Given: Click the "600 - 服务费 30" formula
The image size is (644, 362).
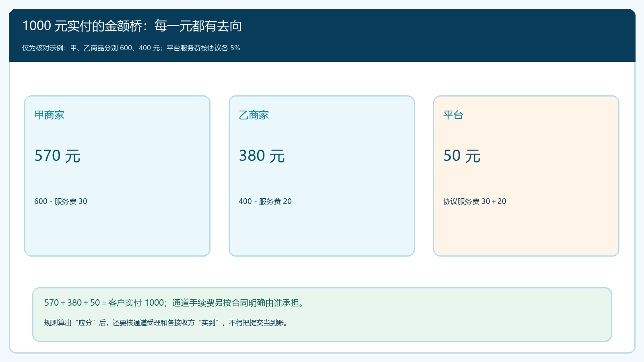Looking at the screenshot, I should pos(61,201).
